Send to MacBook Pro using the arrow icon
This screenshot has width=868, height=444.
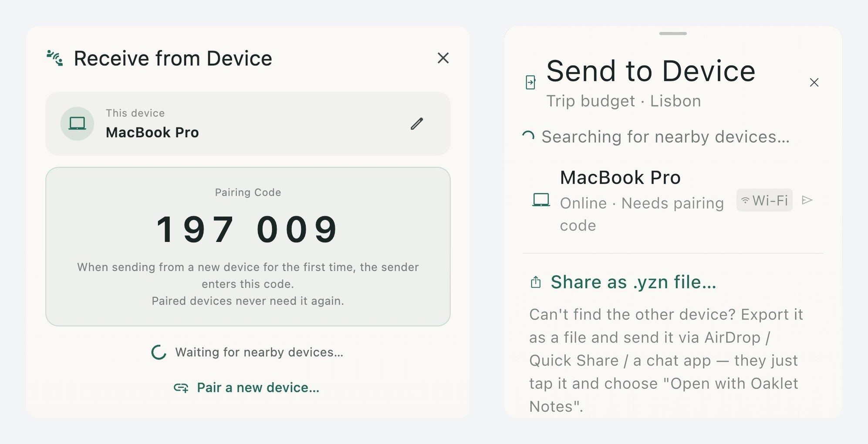(x=807, y=200)
